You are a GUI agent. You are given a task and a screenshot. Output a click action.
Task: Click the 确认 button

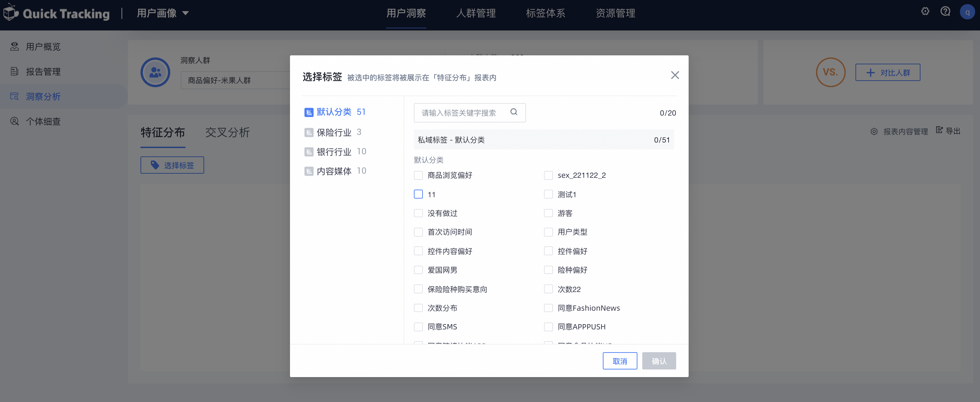pyautogui.click(x=659, y=361)
